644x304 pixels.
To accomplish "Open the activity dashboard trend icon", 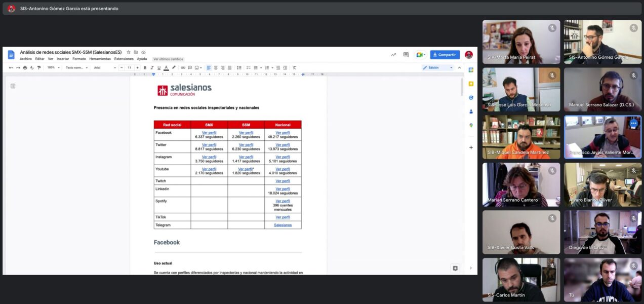I will tap(393, 55).
